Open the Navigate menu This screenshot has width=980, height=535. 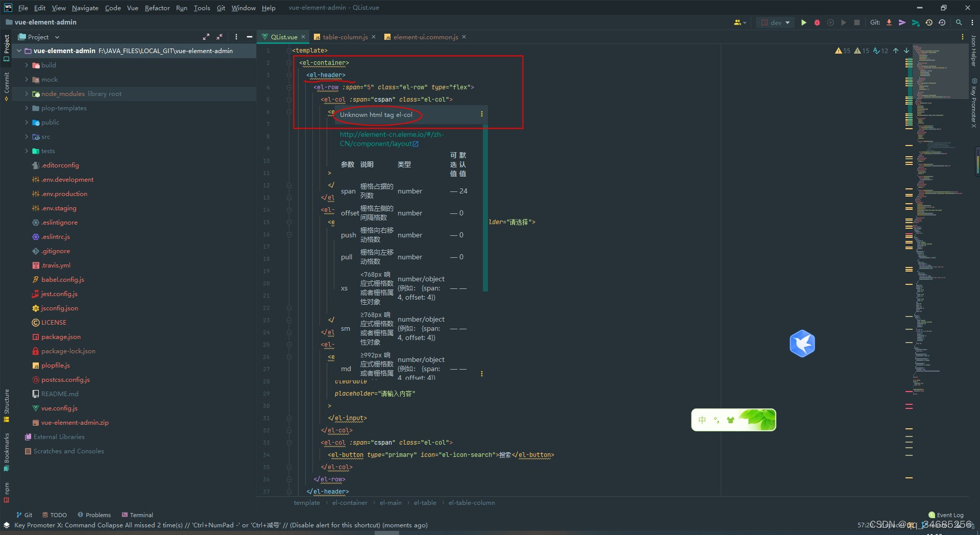point(85,8)
